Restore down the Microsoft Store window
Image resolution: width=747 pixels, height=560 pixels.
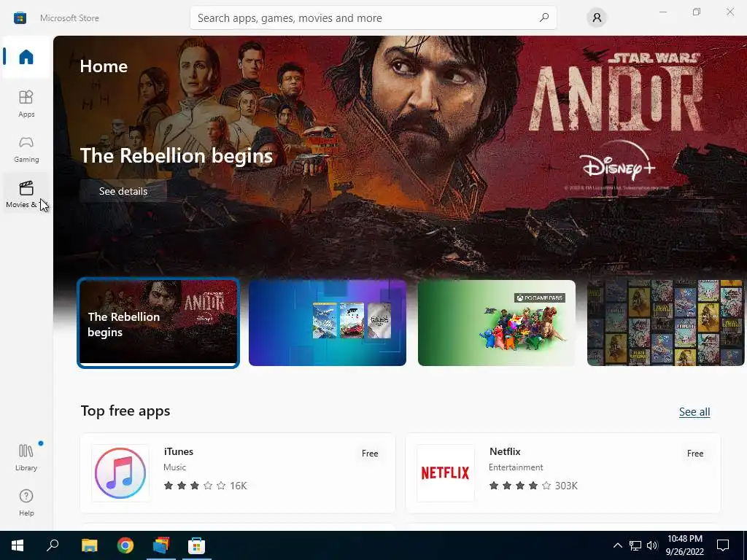(697, 12)
